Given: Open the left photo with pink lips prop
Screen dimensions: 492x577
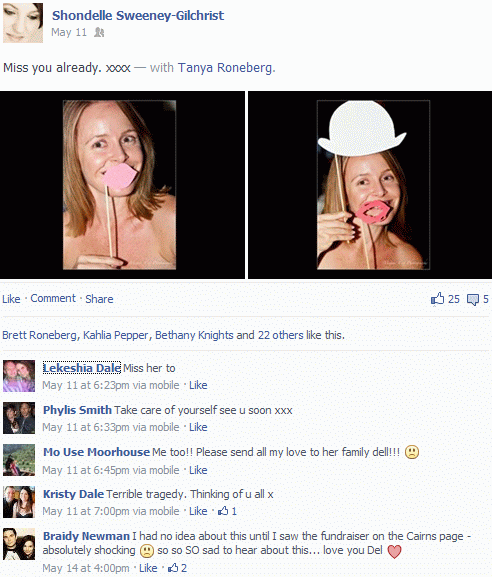Looking at the screenshot, I should pyautogui.click(x=122, y=185).
